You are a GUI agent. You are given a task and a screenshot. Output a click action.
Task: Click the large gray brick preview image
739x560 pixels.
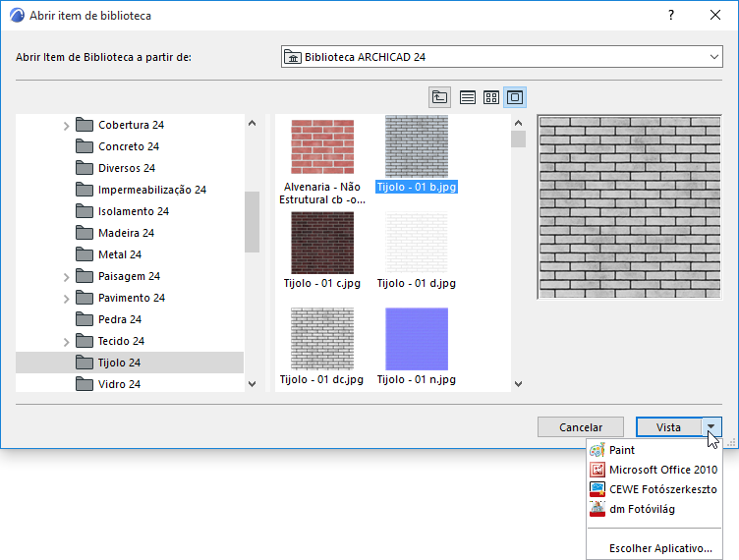630,207
